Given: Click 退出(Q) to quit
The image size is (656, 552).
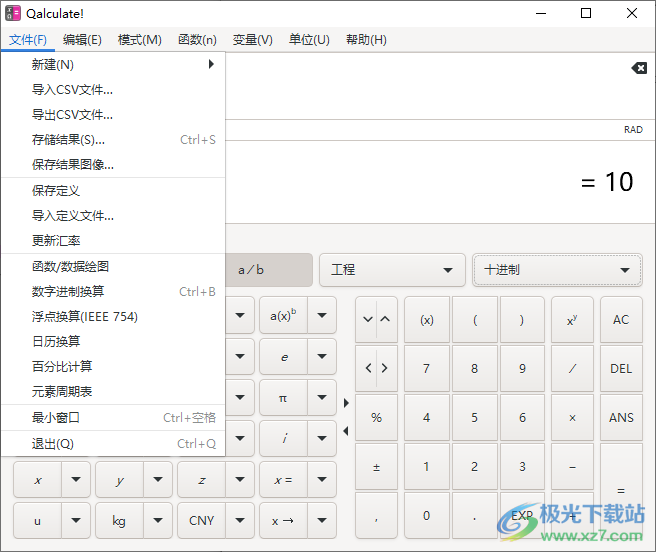Looking at the screenshot, I should pyautogui.click(x=113, y=444).
